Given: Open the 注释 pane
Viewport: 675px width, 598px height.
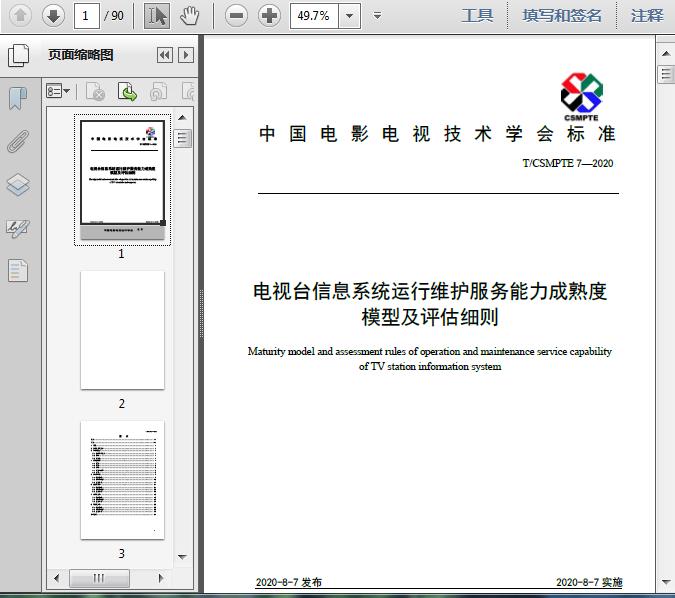Looking at the screenshot, I should click(647, 16).
